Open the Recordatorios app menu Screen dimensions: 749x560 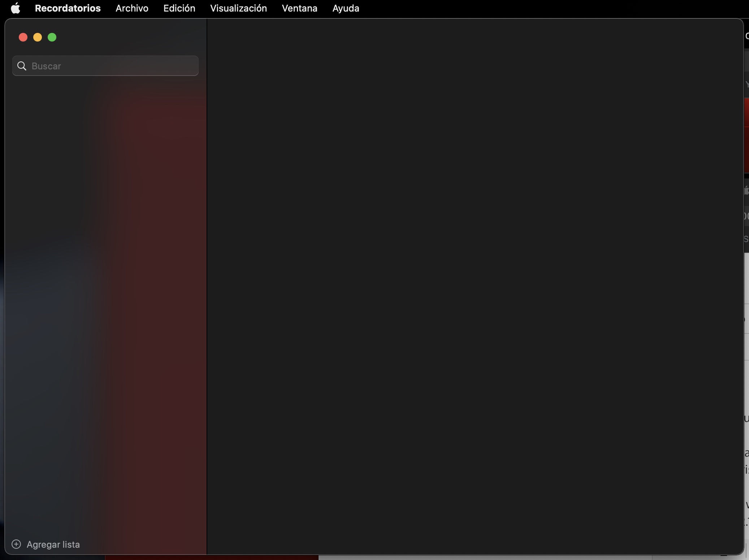[68, 8]
